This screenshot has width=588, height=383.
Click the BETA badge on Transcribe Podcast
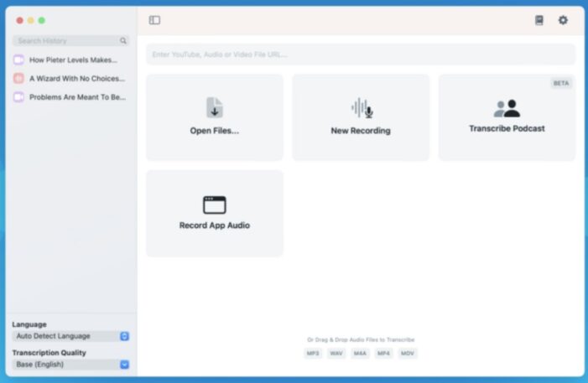pos(560,84)
